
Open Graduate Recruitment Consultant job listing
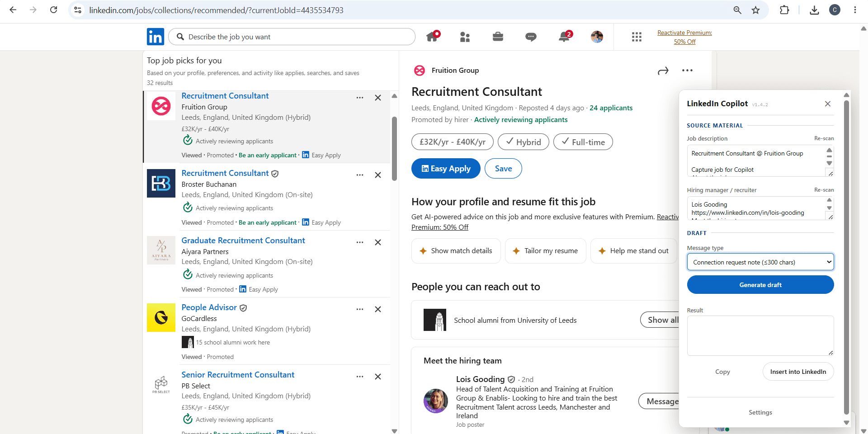point(243,241)
